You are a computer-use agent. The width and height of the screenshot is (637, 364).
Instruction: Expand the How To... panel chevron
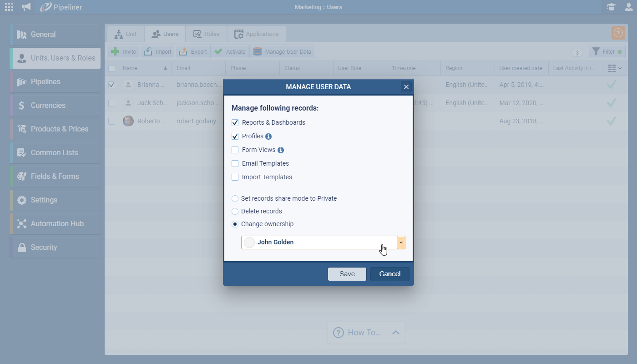(x=396, y=333)
